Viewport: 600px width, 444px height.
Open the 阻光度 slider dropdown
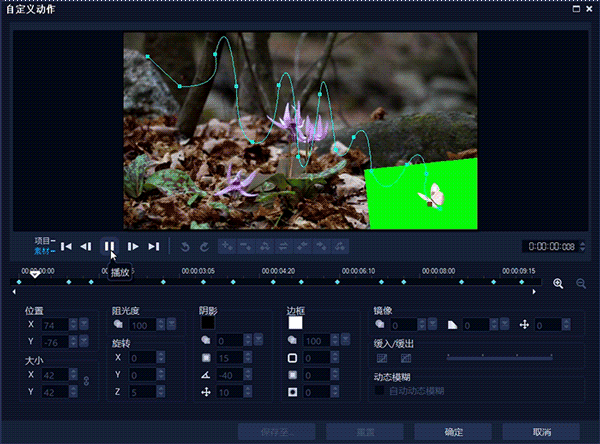171,324
